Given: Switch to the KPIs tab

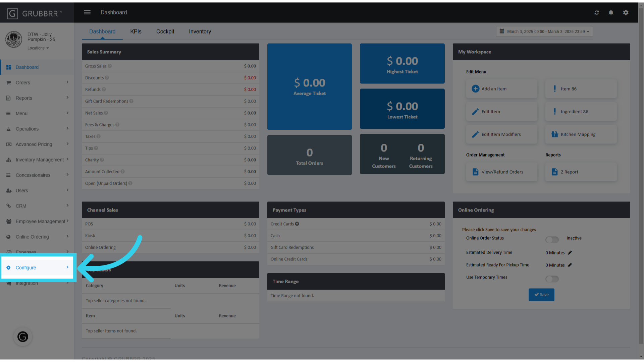Looking at the screenshot, I should [x=136, y=32].
